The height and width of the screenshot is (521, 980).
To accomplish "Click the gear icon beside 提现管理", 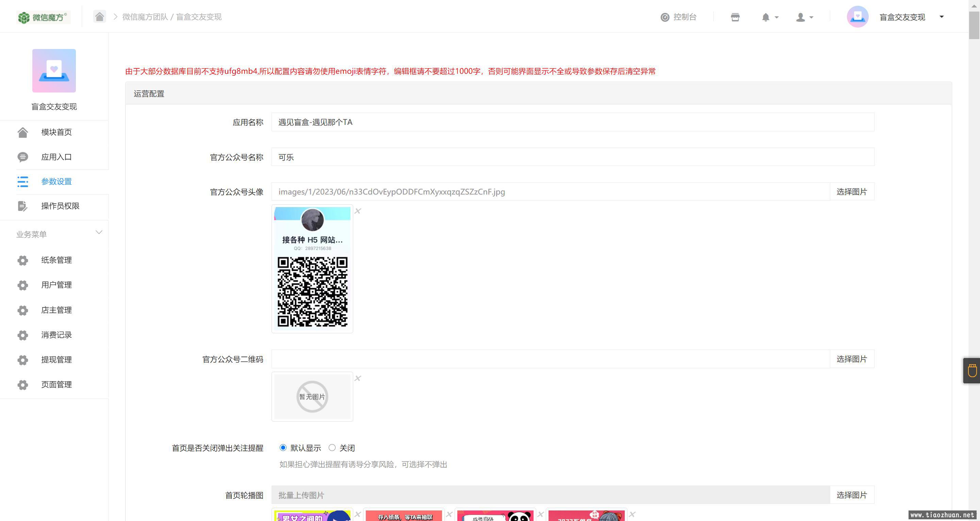I will click(x=23, y=360).
